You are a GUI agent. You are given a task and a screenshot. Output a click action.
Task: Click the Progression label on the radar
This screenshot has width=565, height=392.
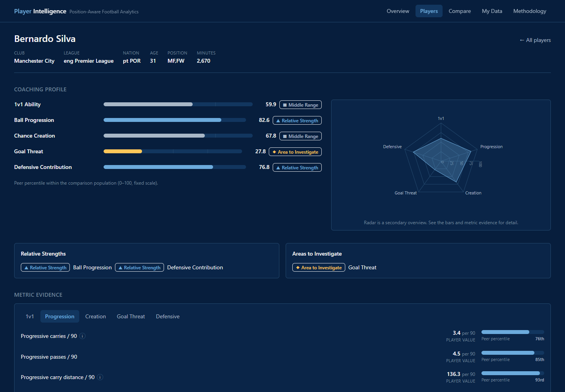pos(491,147)
